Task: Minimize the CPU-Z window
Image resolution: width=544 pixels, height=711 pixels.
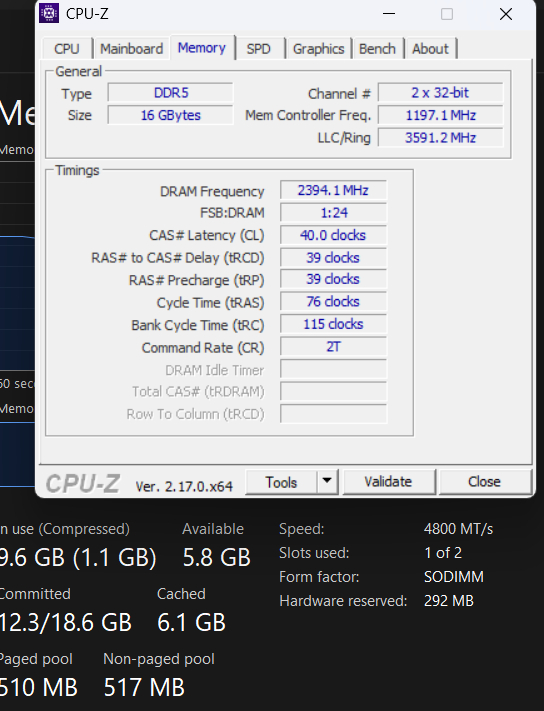Action: coord(389,14)
